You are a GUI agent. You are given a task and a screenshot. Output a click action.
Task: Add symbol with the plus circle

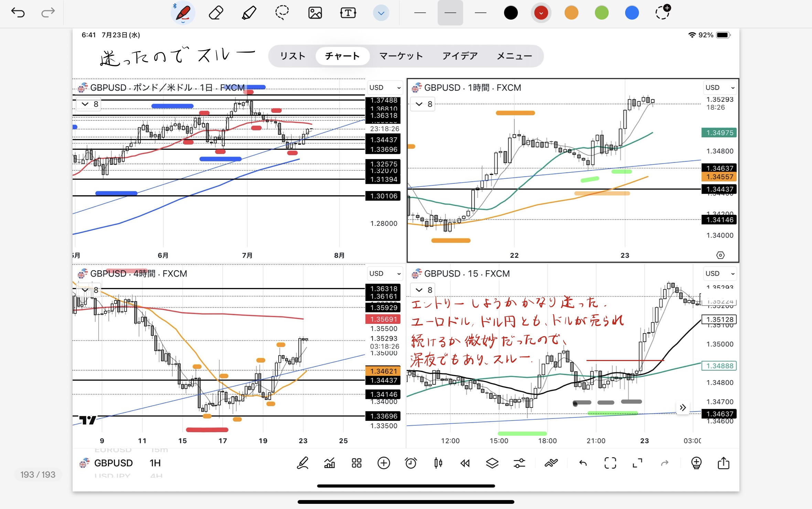384,463
